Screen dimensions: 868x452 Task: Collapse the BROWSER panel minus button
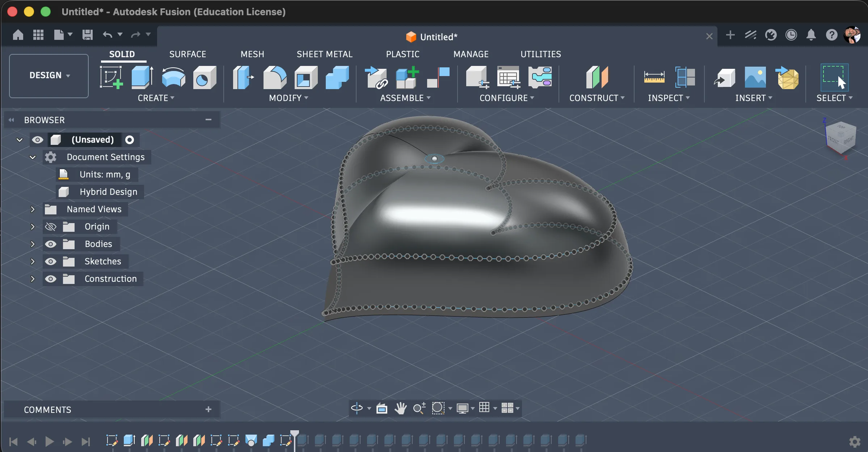(x=208, y=120)
